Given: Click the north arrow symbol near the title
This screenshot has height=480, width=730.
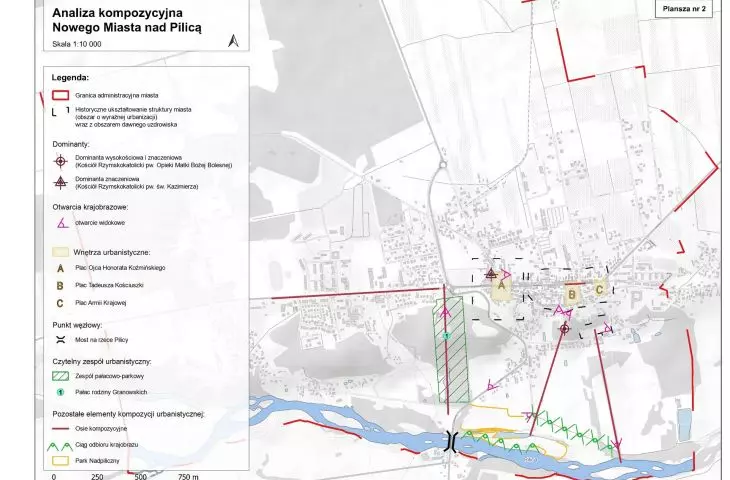Looking at the screenshot, I should 233,41.
